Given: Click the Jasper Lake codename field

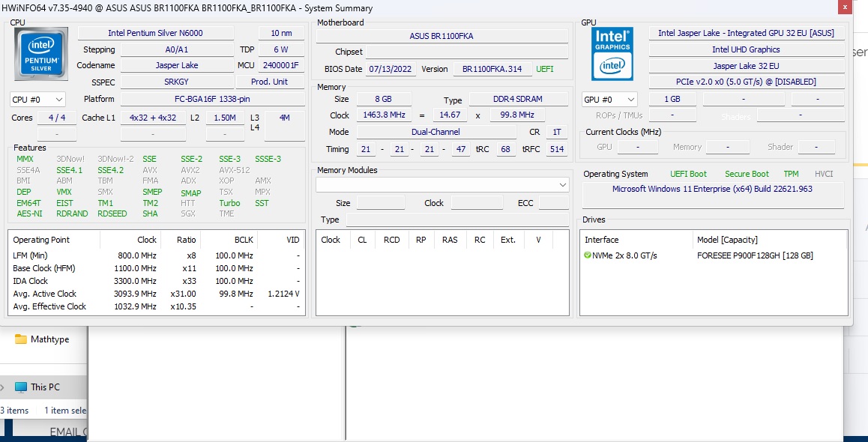Looking at the screenshot, I should (x=177, y=65).
